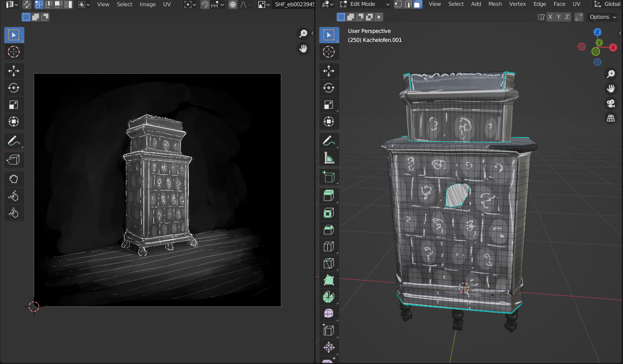Expand the Options dropdown
623x364 pixels.
tap(603, 17)
